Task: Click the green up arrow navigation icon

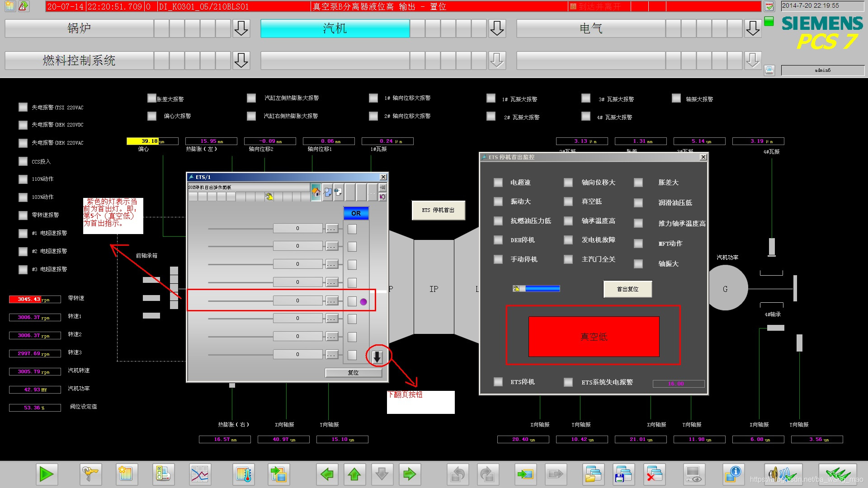Action: tap(354, 474)
